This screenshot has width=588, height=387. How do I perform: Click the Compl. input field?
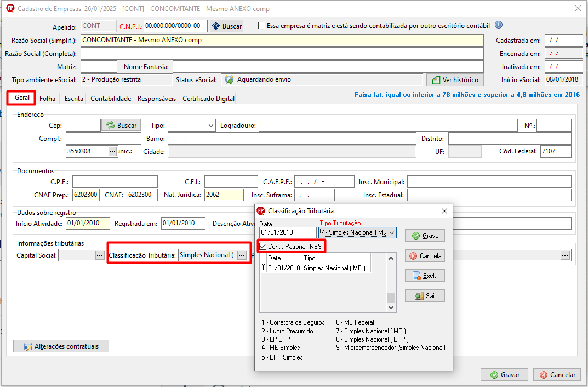(104, 138)
